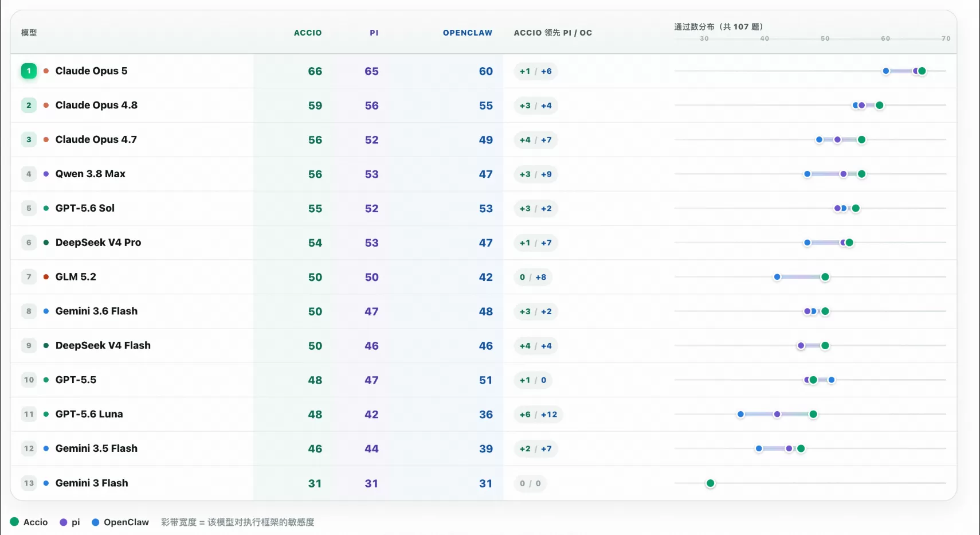Click the blue OpenClaw legend dot
Viewport: 980px width, 535px height.
(96, 522)
